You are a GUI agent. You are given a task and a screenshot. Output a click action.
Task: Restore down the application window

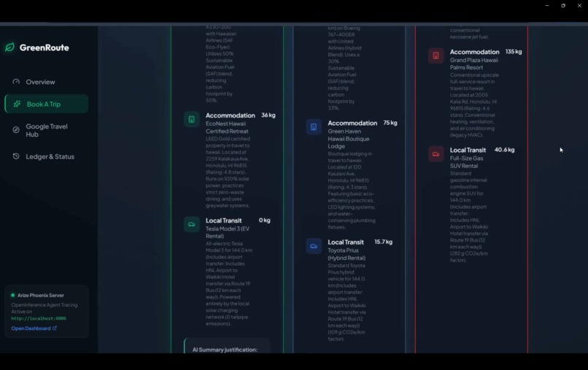click(x=563, y=6)
